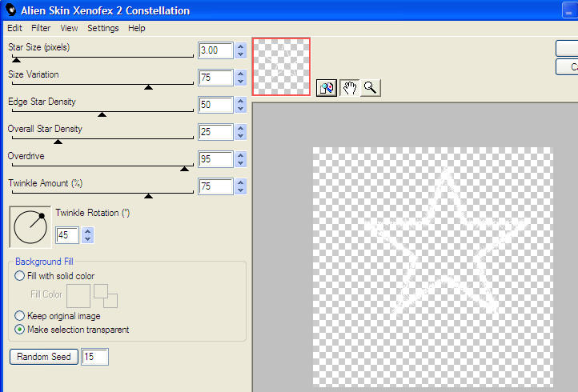The image size is (578, 392).
Task: Click the Twinkle Rotation angle dial
Action: pos(30,227)
